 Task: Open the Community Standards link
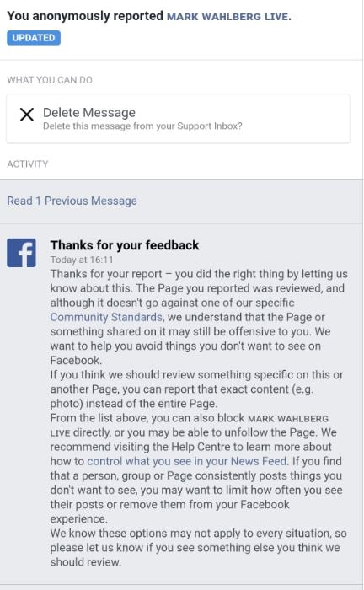pos(106,317)
